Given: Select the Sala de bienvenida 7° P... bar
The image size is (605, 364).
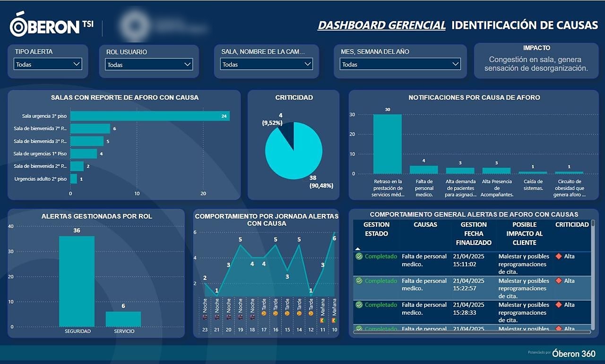Looking at the screenshot, I should coord(90,128).
